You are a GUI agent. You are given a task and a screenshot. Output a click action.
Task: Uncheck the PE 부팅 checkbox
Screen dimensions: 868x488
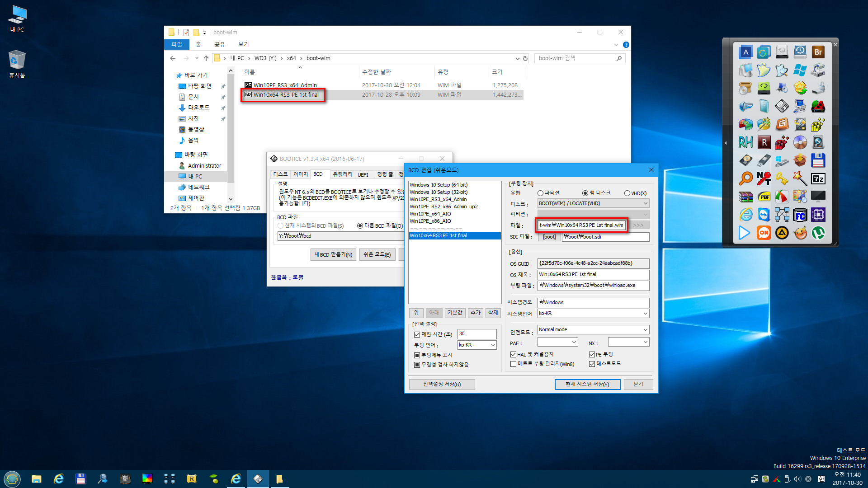(x=592, y=355)
